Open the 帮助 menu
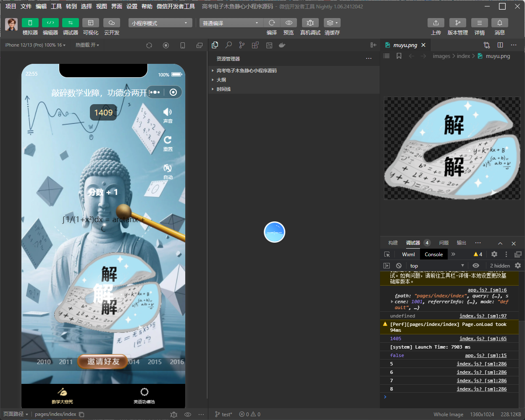Viewport: 525px width, 420px height. pyautogui.click(x=147, y=6)
